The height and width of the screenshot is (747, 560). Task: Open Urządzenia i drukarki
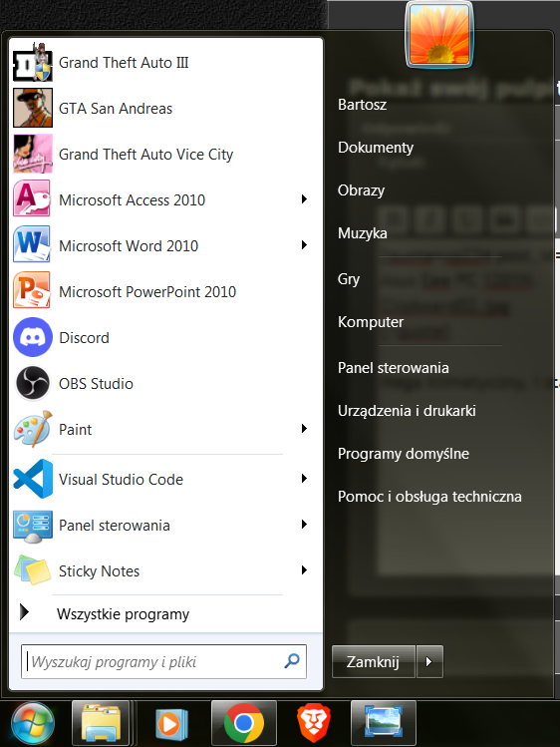(x=407, y=411)
